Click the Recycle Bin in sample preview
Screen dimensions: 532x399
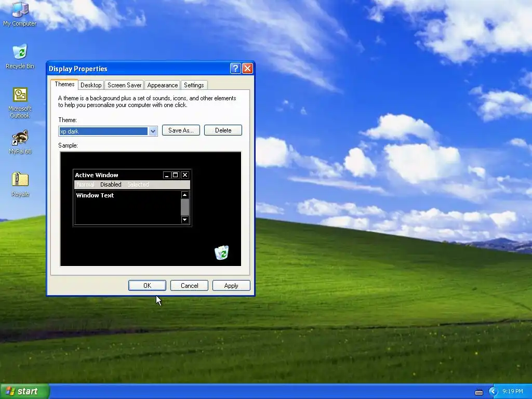pos(221,253)
